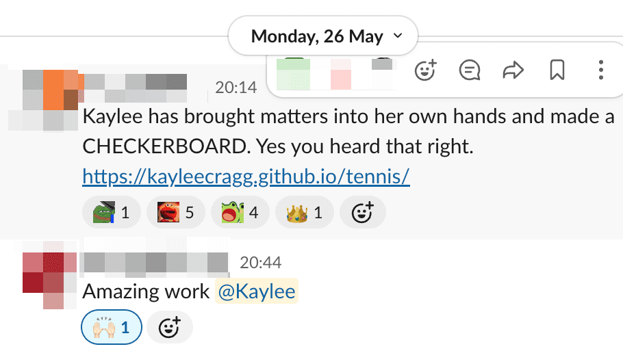This screenshot has width=623, height=364.
Task: Toggle the graduate Pepe reaction
Action: [112, 213]
